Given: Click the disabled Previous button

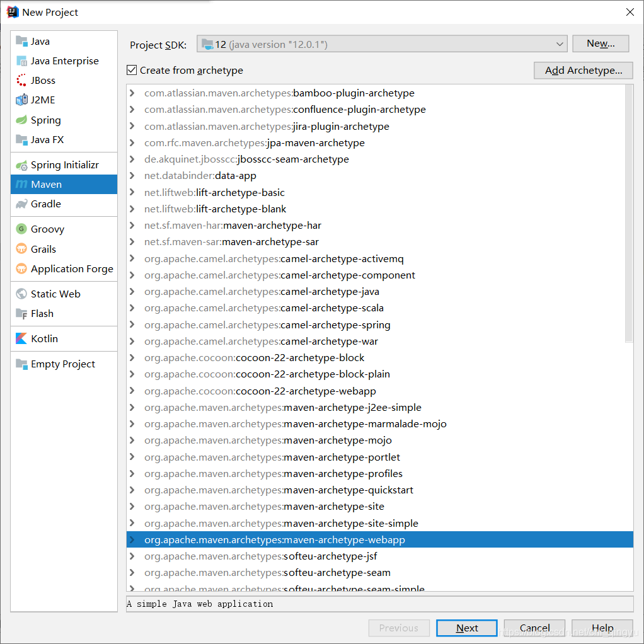Looking at the screenshot, I should tap(399, 628).
